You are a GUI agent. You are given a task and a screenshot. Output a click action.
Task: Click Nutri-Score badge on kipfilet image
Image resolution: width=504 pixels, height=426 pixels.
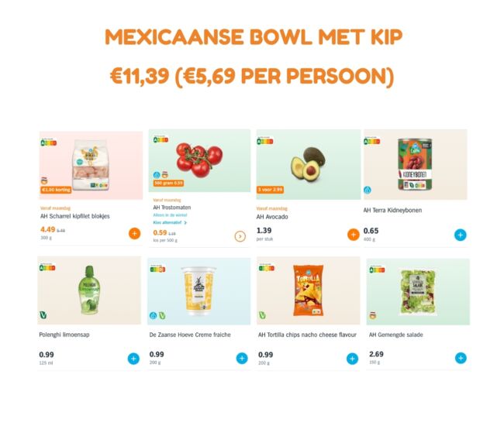click(49, 143)
